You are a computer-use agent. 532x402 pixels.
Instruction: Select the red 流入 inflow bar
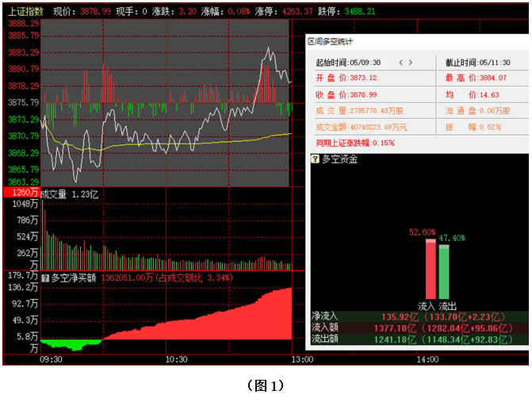click(x=431, y=270)
